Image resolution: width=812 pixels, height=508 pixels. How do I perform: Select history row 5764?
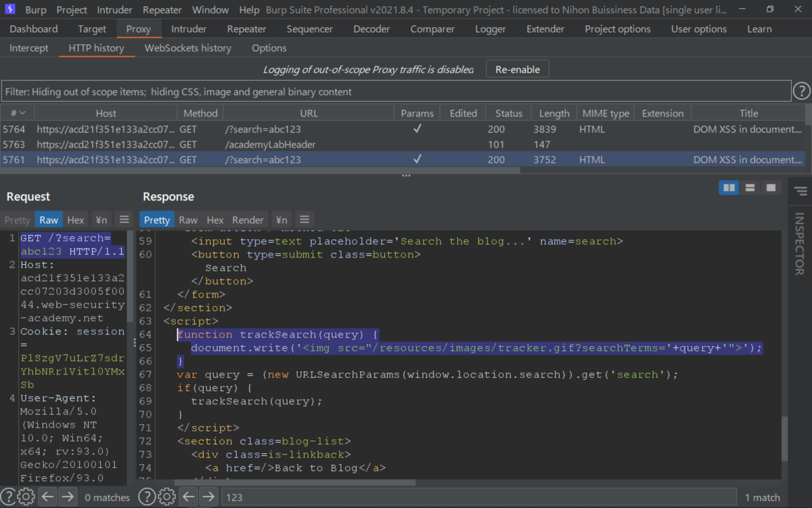click(403, 129)
